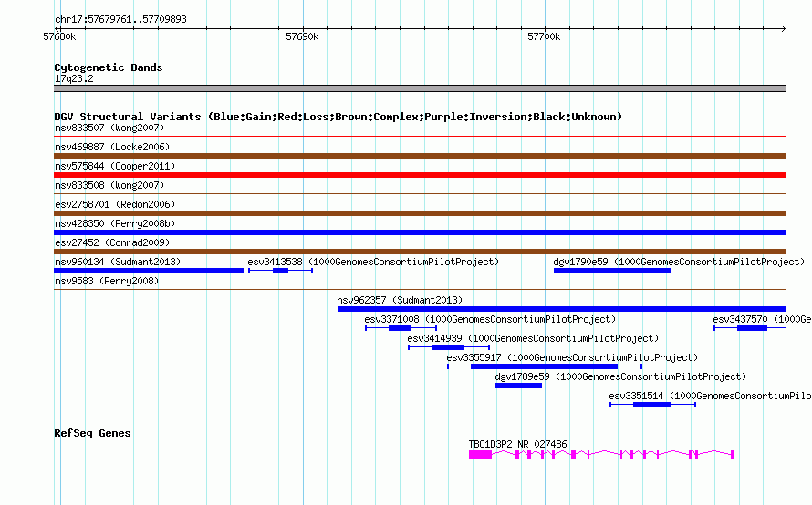Select the dgv1789e59 blue variant bar
This screenshot has width=812, height=505.
click(x=518, y=386)
